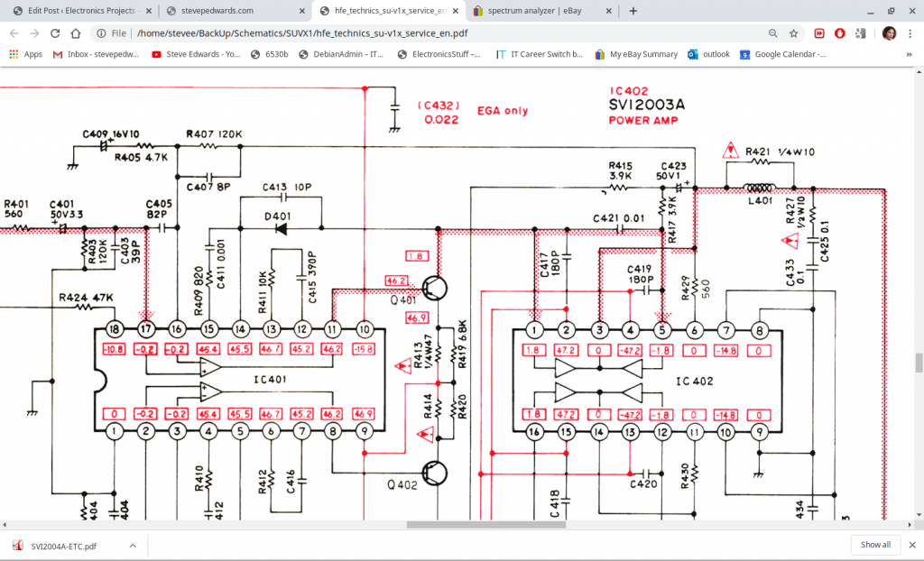Open the Opera red extension icon
This screenshot has height=561, width=924.
(839, 33)
